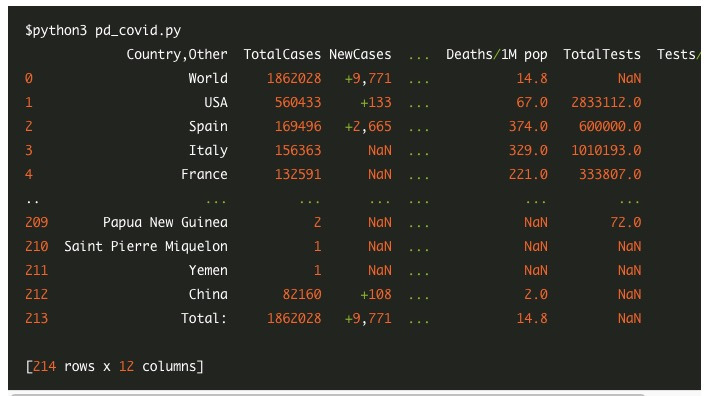Click the NewCases value +108
The width and height of the screenshot is (708, 396).
coord(376,294)
